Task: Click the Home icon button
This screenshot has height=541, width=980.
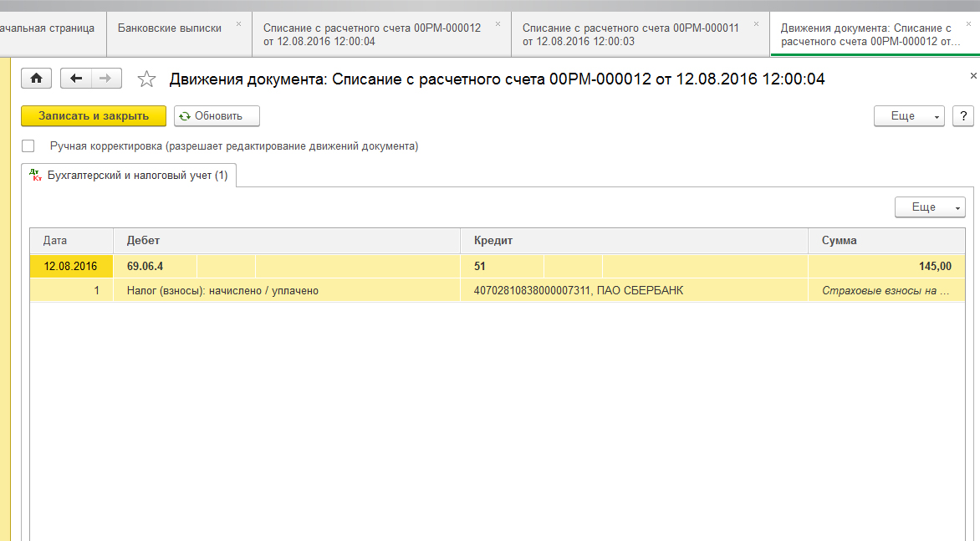Action: tap(36, 79)
